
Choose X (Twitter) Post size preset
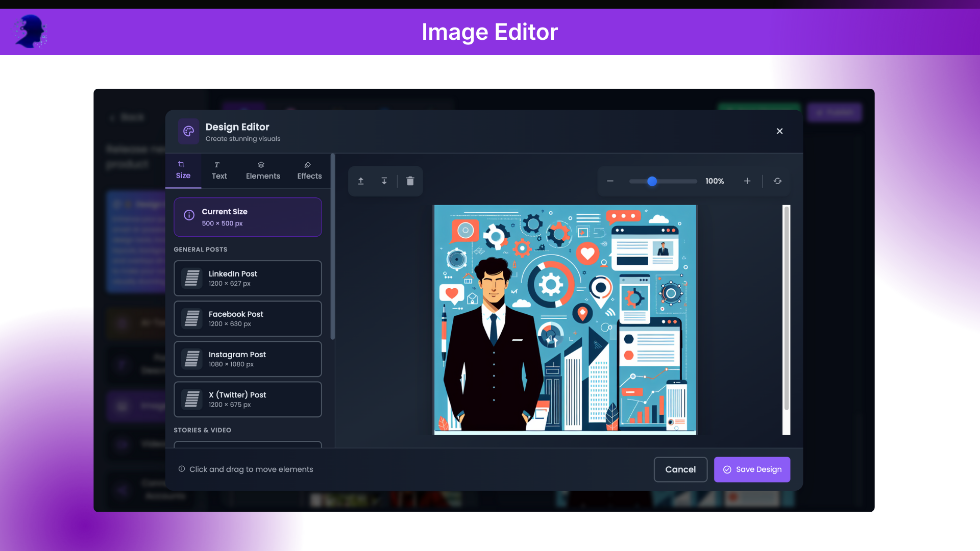pos(248,399)
